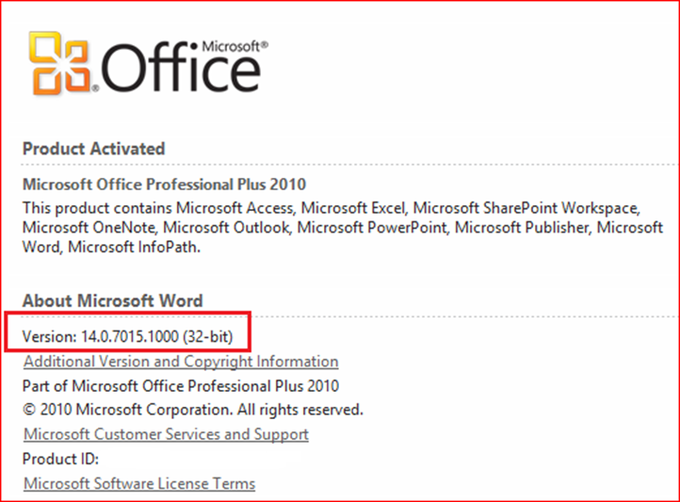The width and height of the screenshot is (680, 502).
Task: Open Microsoft Customer Services and Support link
Action: (x=165, y=434)
